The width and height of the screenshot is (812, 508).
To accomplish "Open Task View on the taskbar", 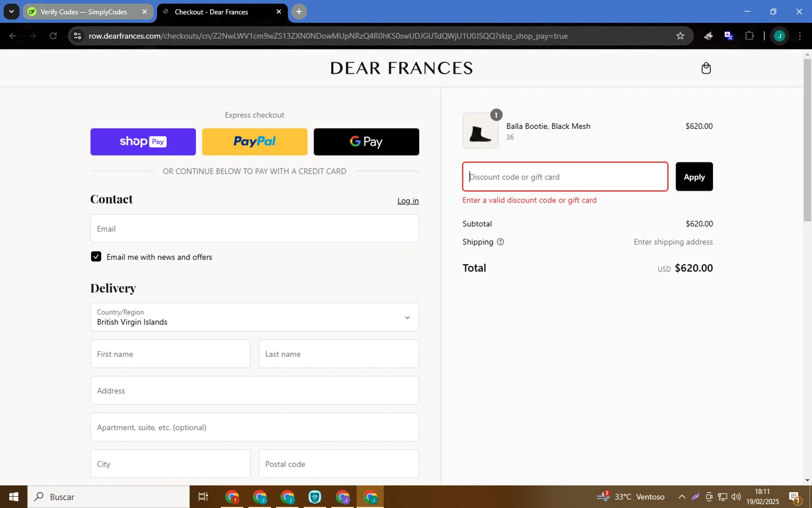I will 203,497.
